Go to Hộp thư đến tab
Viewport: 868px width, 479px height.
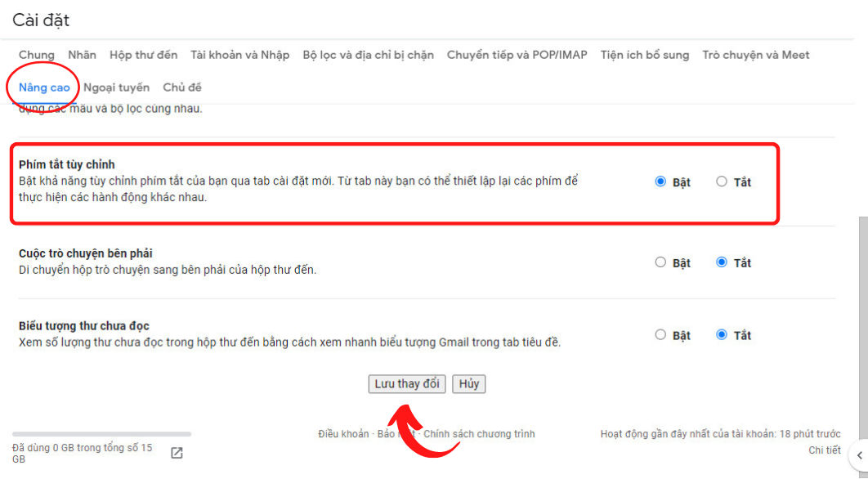(143, 55)
